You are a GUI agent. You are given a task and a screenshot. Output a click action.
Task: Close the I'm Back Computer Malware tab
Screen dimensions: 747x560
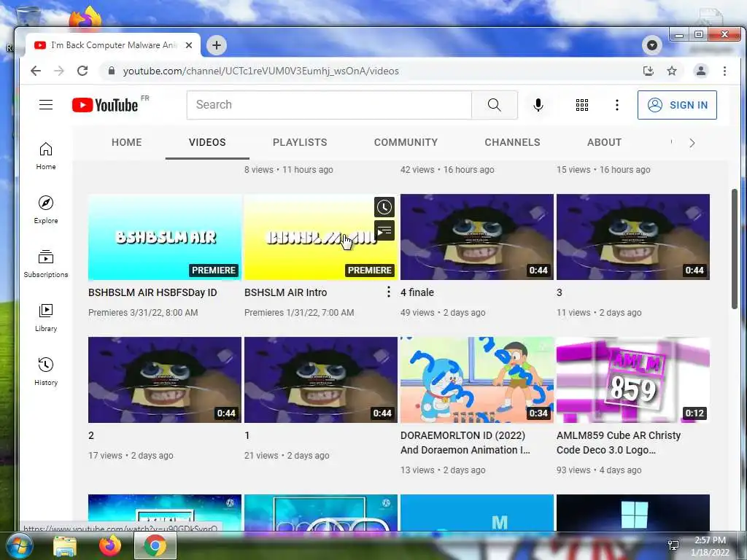[x=189, y=45]
